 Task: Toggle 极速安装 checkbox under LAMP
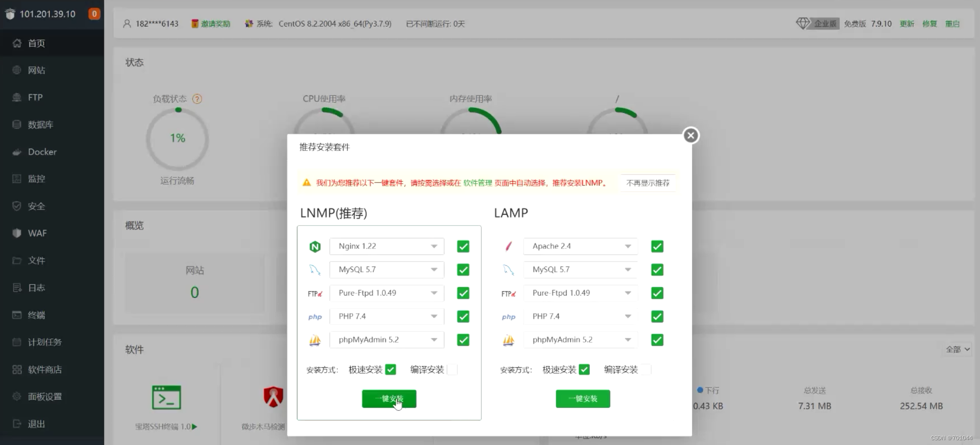(x=584, y=369)
